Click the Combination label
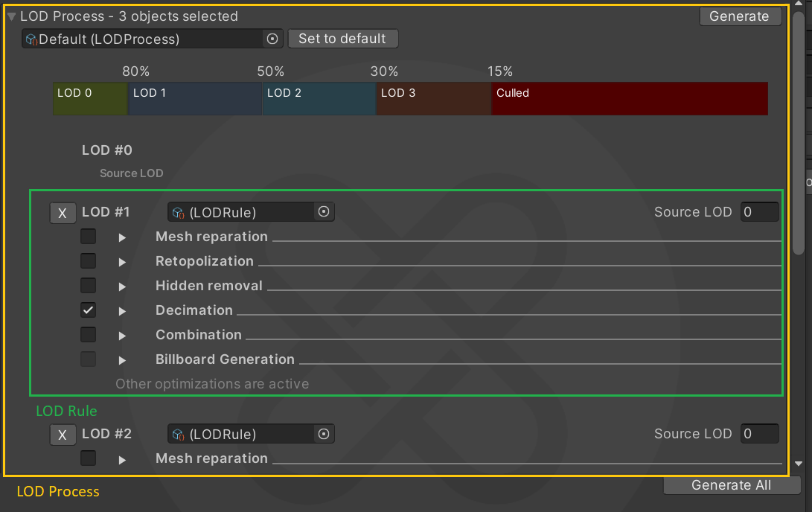Screen dimensions: 812x512 click(x=199, y=335)
